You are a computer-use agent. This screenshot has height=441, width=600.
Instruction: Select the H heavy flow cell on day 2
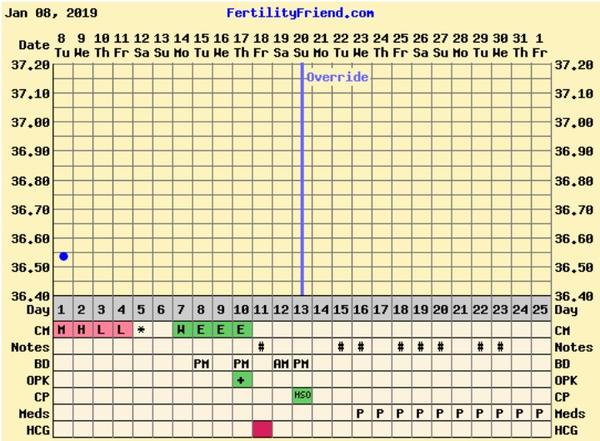pyautogui.click(x=82, y=330)
